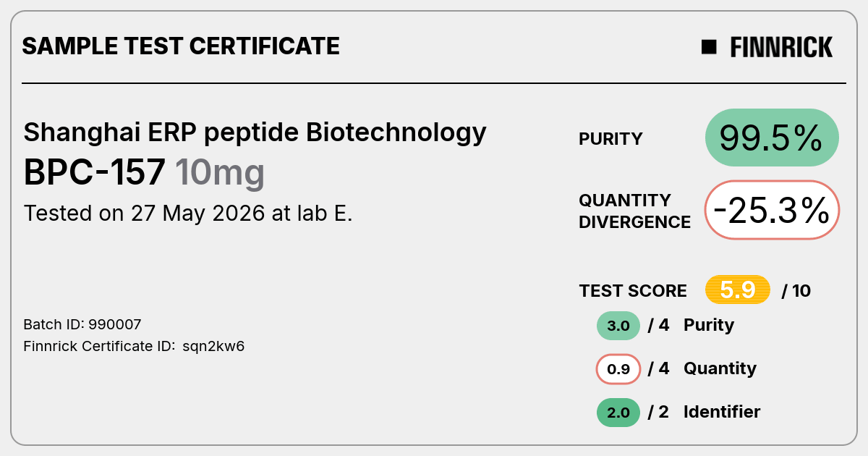The height and width of the screenshot is (456, 868).
Task: Click the Finnrick black square logo icon
Action: [709, 47]
